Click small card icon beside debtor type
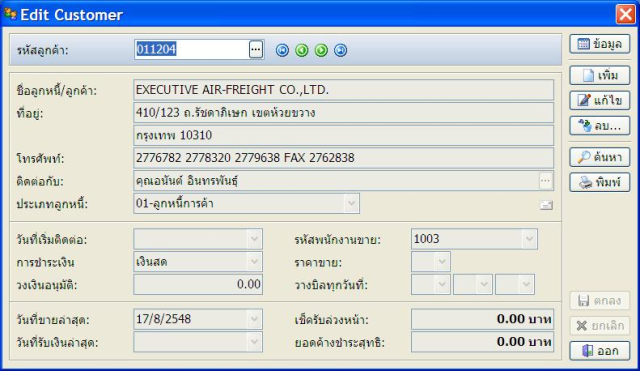The width and height of the screenshot is (640, 371). [546, 205]
